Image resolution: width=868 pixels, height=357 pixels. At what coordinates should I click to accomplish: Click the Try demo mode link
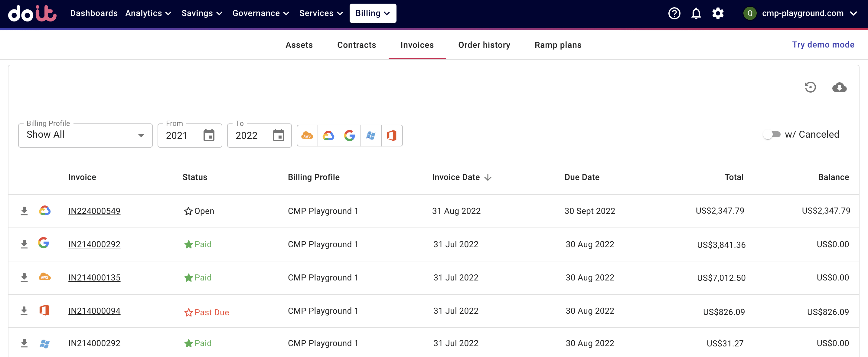coord(823,44)
